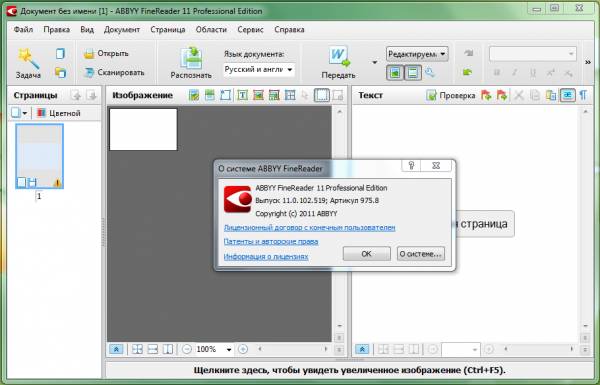
Task: Send result to Word via Передать
Action: (338, 63)
